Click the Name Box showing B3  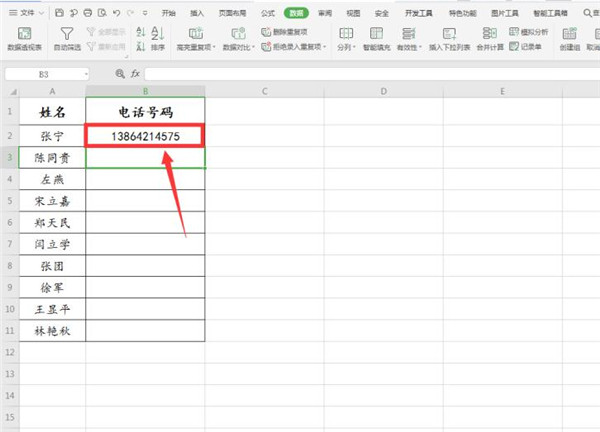44,74
